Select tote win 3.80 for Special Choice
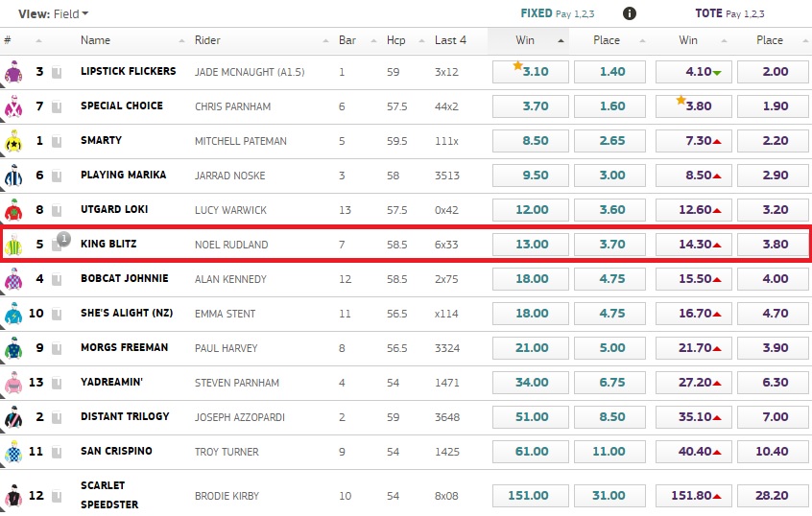This screenshot has width=812, height=516. (x=693, y=106)
